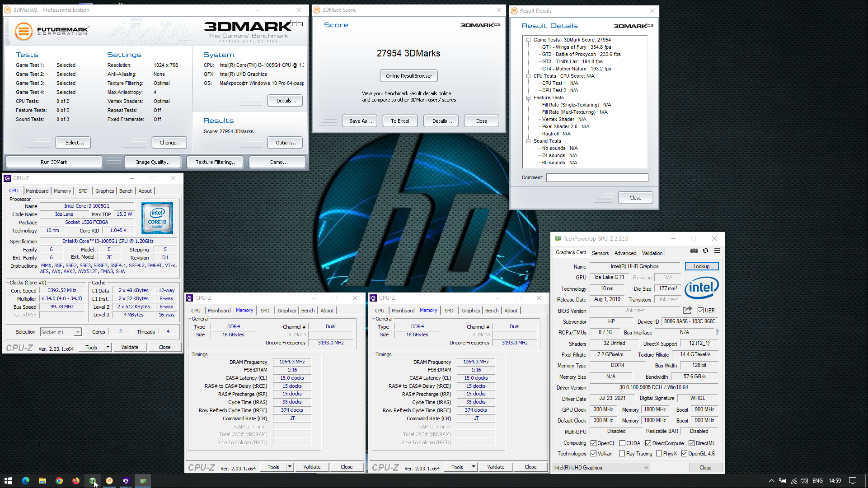Show hidden system tray icons

tap(771, 481)
